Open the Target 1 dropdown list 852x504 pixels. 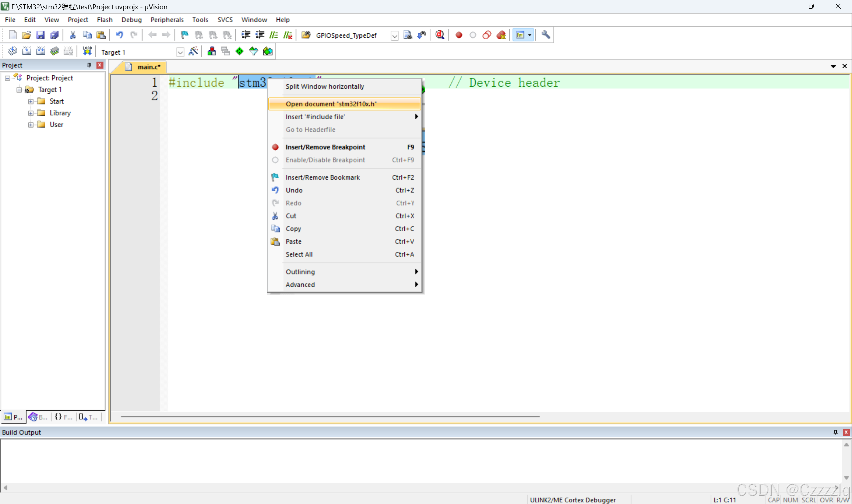pos(180,52)
